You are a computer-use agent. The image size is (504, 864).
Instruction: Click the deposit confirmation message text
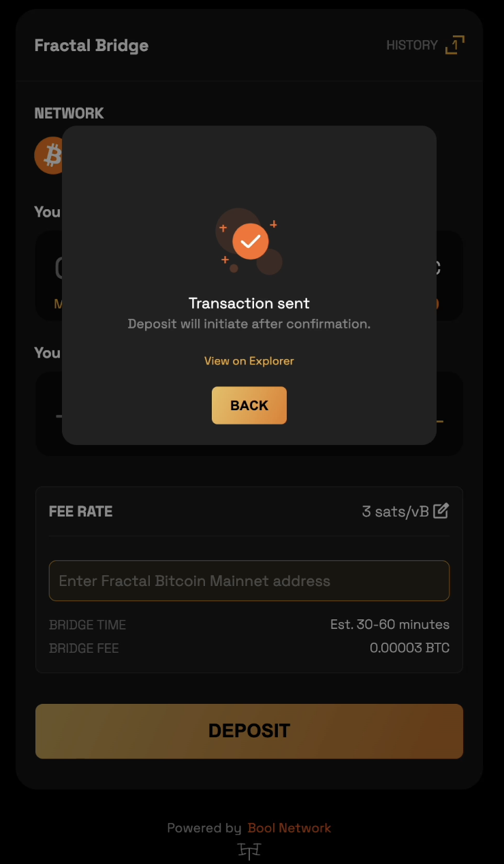pyautogui.click(x=249, y=324)
